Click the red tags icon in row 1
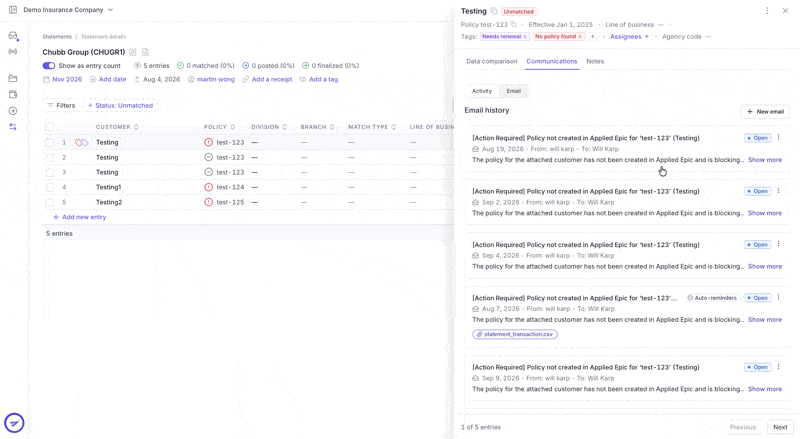800x439 pixels. 81,142
